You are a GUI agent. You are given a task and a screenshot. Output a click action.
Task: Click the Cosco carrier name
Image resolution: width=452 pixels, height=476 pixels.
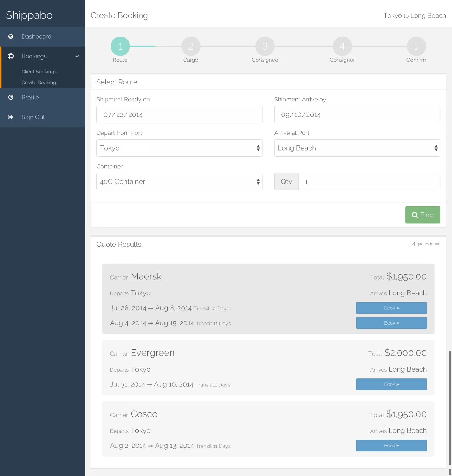[144, 414]
